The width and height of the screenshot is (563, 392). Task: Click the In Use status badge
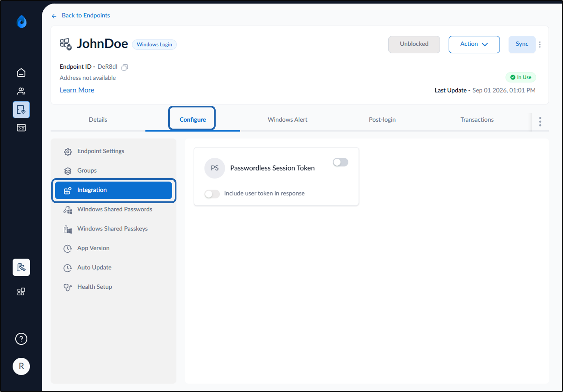click(521, 77)
